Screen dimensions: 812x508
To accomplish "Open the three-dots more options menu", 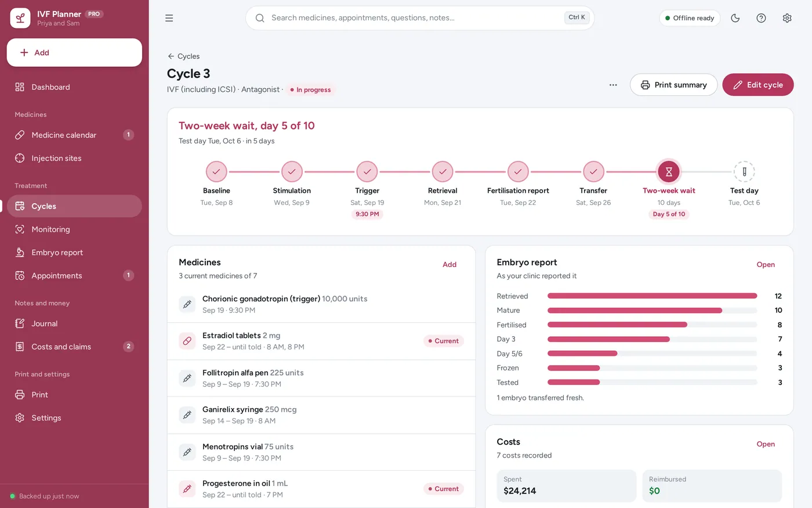I will click(x=613, y=85).
